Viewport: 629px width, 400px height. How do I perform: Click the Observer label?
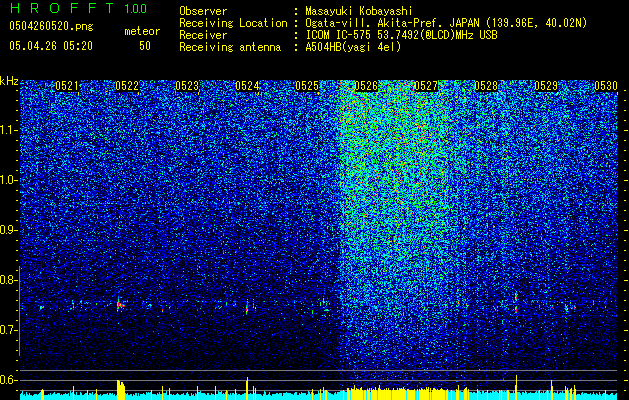[203, 11]
